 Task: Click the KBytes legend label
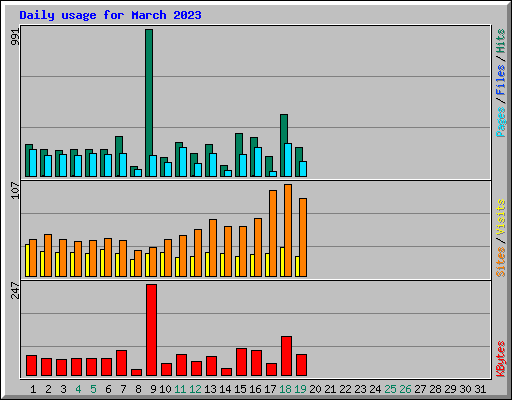click(x=500, y=359)
